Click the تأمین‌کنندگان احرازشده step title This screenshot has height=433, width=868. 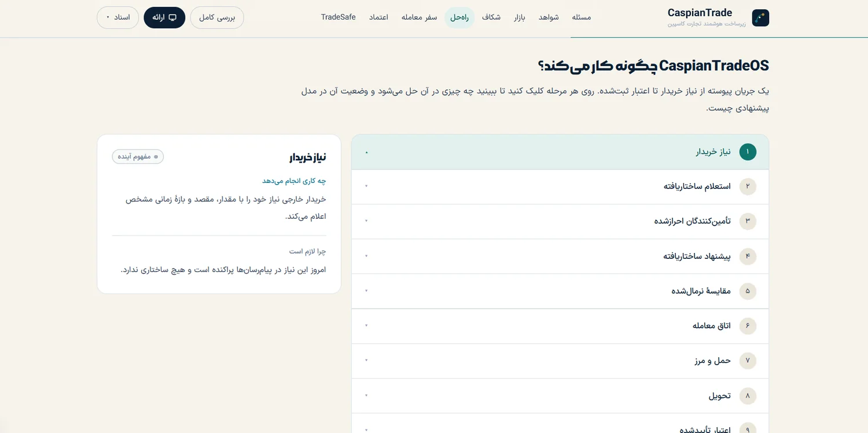pyautogui.click(x=693, y=221)
